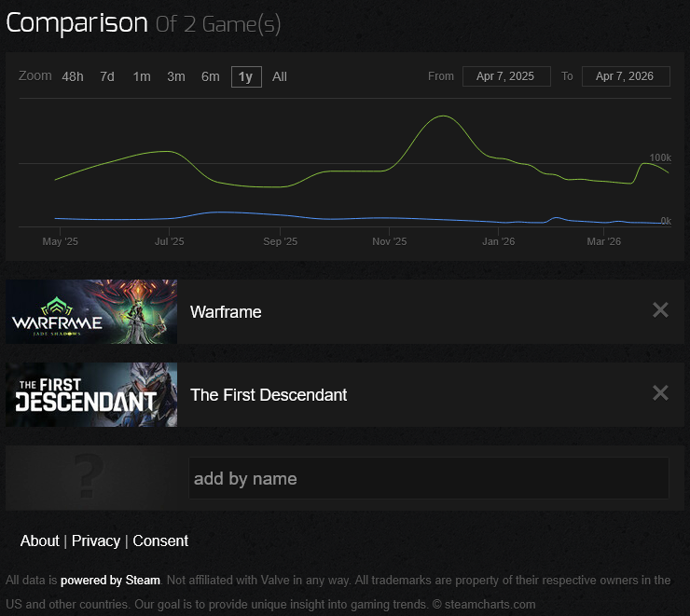Click the Mar '26 axis label
The width and height of the screenshot is (690, 616).
pyautogui.click(x=604, y=241)
